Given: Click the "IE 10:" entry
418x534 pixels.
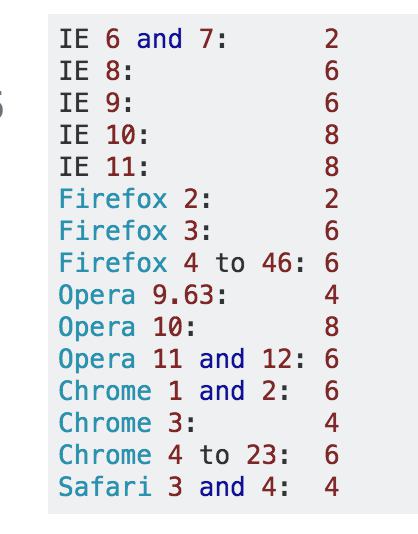Looking at the screenshot, I should coord(104,135).
